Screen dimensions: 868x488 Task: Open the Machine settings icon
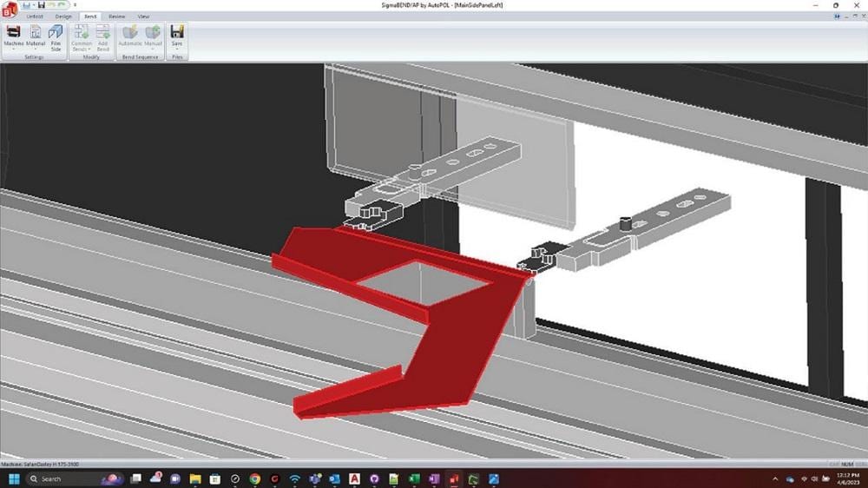tap(13, 36)
